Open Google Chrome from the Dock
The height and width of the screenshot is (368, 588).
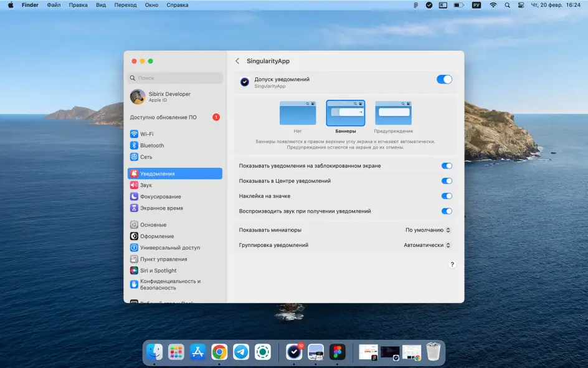click(219, 352)
